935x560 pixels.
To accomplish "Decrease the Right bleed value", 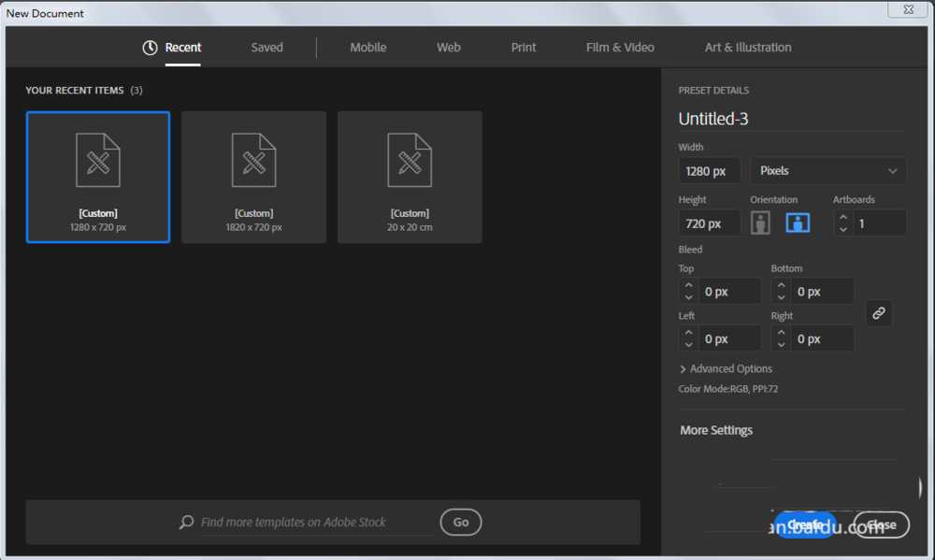I will tap(781, 345).
